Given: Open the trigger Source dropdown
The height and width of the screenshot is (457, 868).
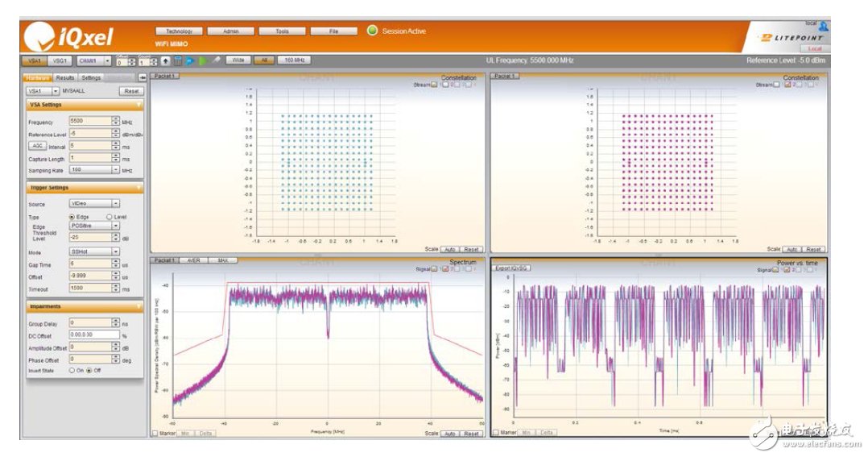Looking at the screenshot, I should pos(116,204).
